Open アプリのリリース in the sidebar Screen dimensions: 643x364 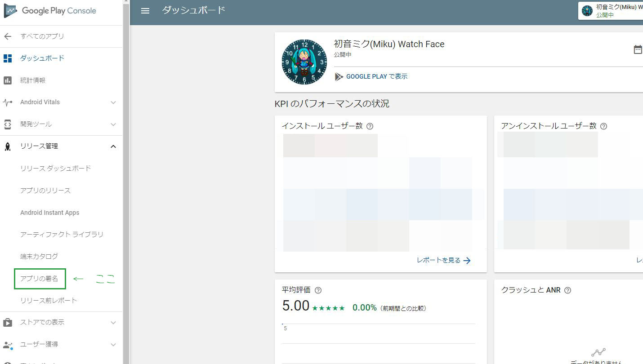point(45,191)
